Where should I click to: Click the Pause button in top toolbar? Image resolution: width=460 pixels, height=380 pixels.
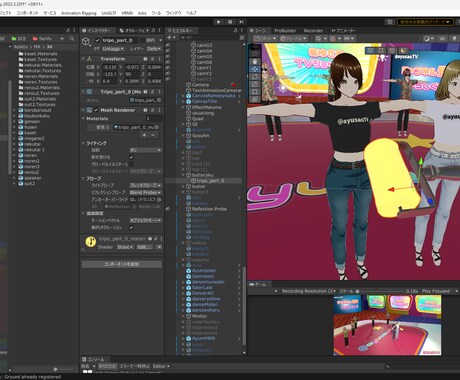point(230,22)
